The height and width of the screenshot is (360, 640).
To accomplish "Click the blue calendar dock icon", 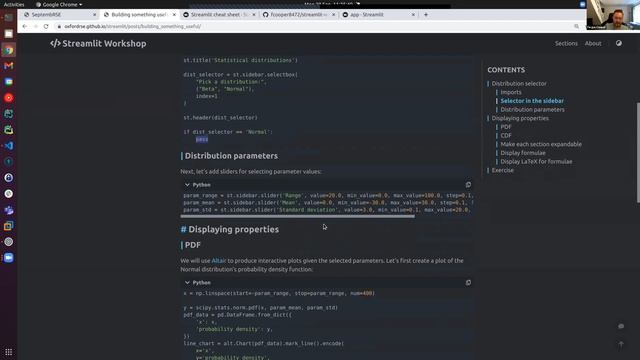I will pos(9,82).
